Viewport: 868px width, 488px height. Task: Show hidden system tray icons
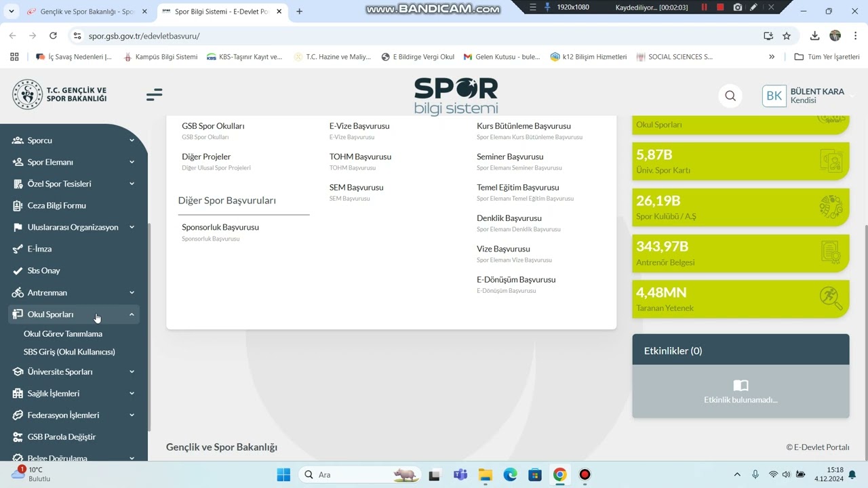[737, 474]
